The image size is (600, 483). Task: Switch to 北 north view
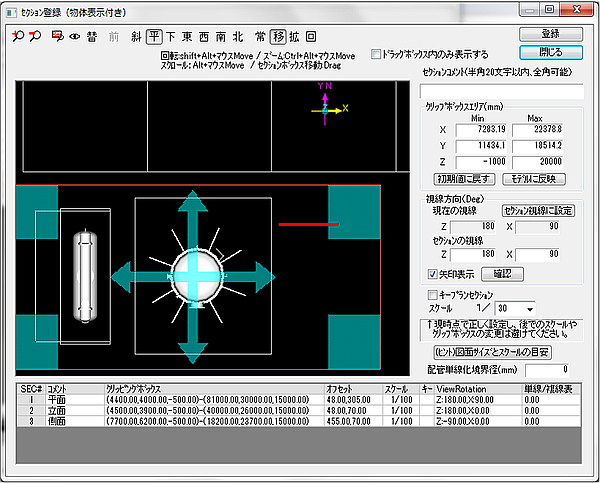click(237, 36)
